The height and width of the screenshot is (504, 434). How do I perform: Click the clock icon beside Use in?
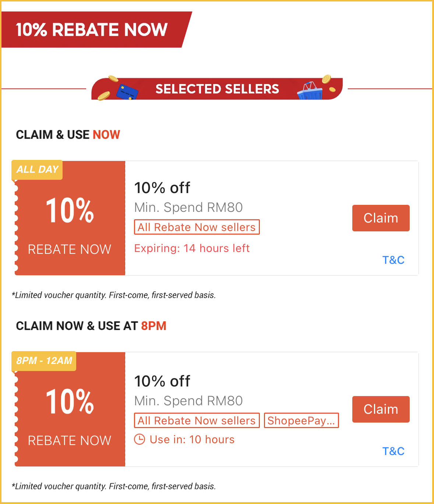tap(140, 439)
